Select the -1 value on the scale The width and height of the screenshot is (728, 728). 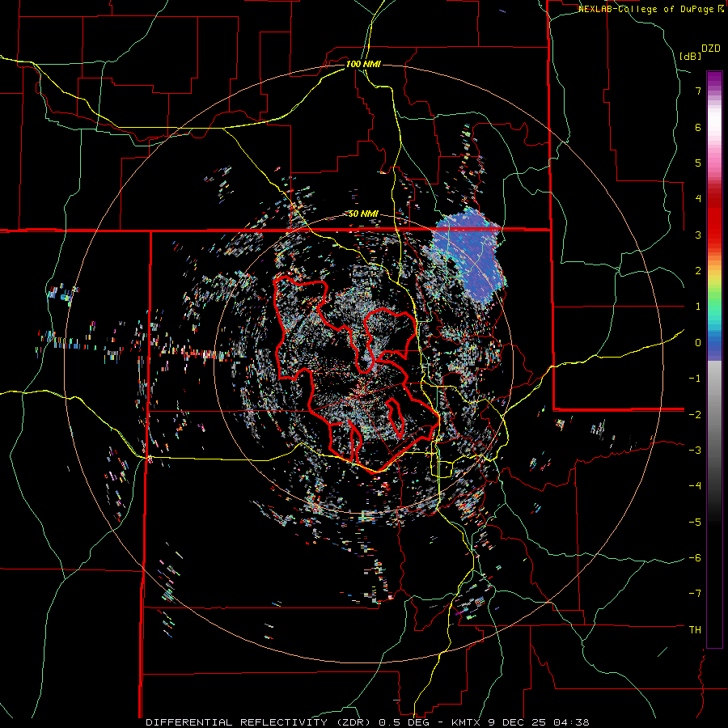[695, 379]
